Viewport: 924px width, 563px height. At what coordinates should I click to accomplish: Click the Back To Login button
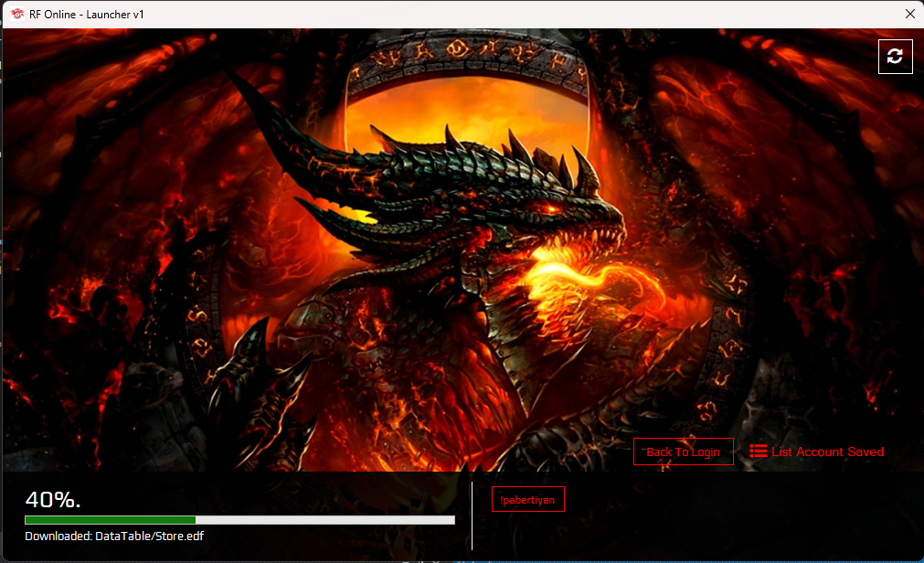(x=684, y=451)
